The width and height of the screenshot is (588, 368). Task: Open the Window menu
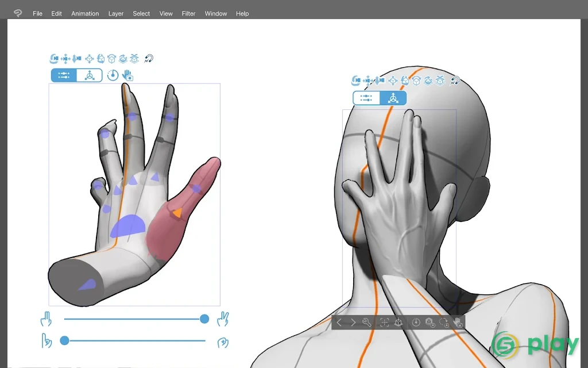(x=216, y=14)
